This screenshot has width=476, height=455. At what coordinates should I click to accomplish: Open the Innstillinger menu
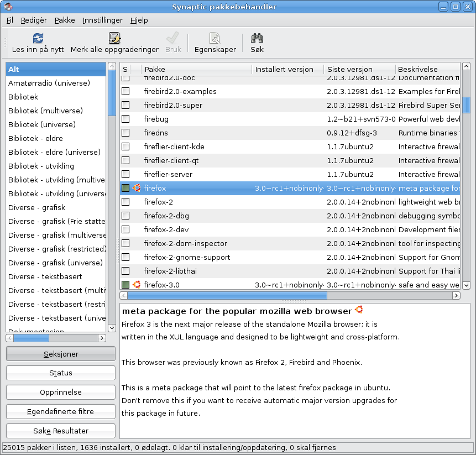[103, 20]
